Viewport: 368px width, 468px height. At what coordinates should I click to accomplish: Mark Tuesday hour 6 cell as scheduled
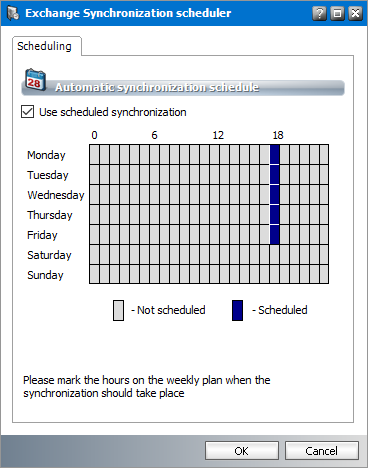(x=155, y=175)
